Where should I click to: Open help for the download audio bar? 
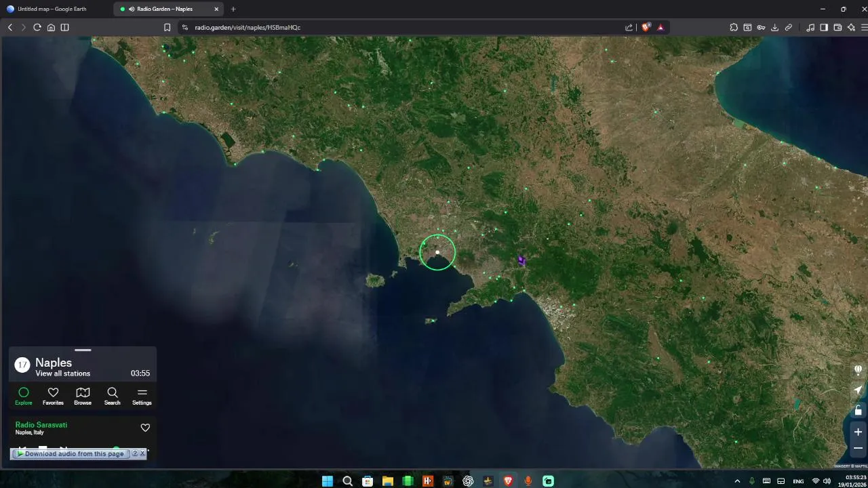(134, 454)
